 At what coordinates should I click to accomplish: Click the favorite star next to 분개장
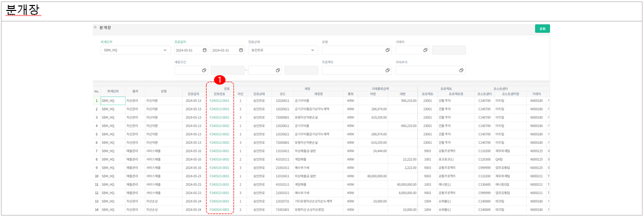95,27
